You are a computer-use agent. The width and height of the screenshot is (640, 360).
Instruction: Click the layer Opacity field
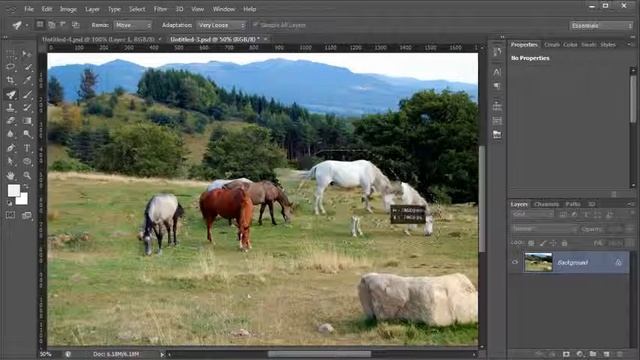[x=614, y=229]
